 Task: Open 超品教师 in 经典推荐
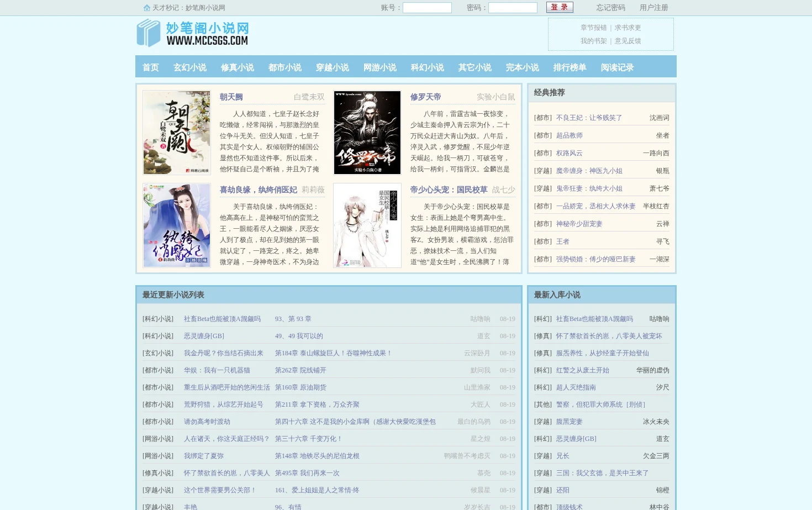pyautogui.click(x=570, y=135)
